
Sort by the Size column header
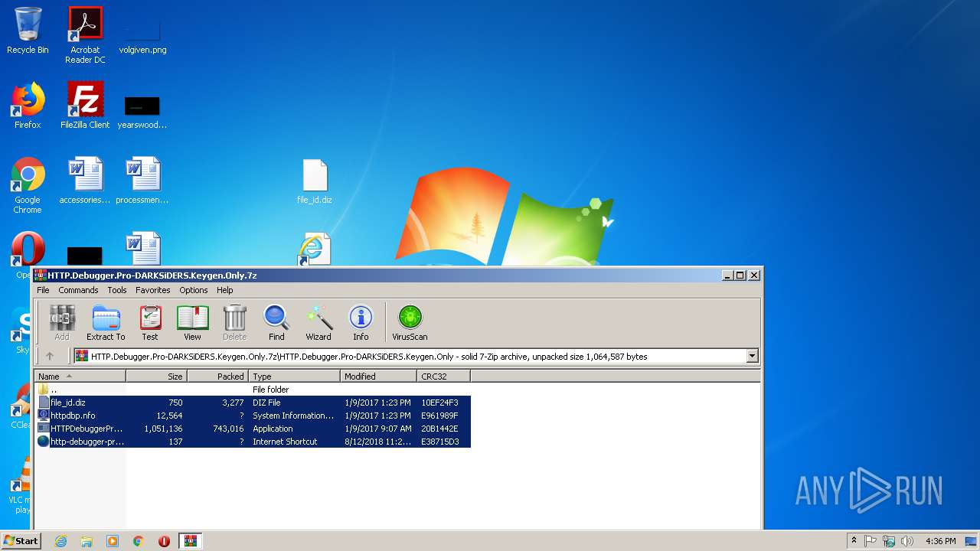156,376
